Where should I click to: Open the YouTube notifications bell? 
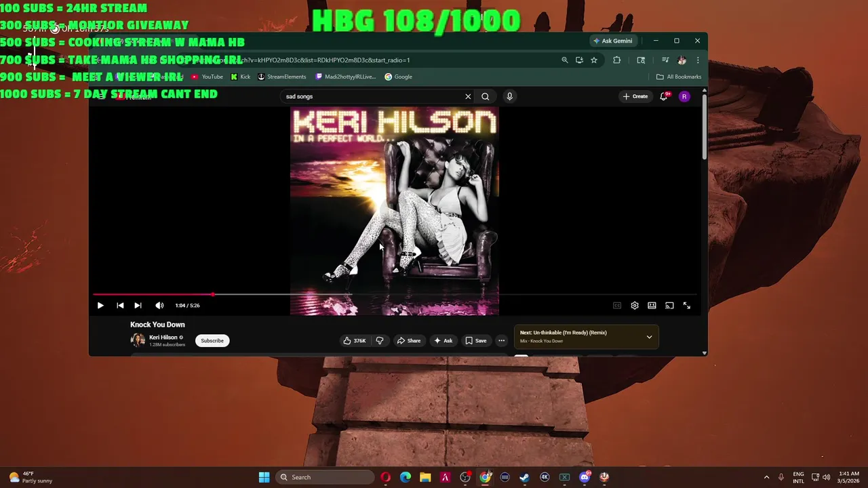coord(664,97)
